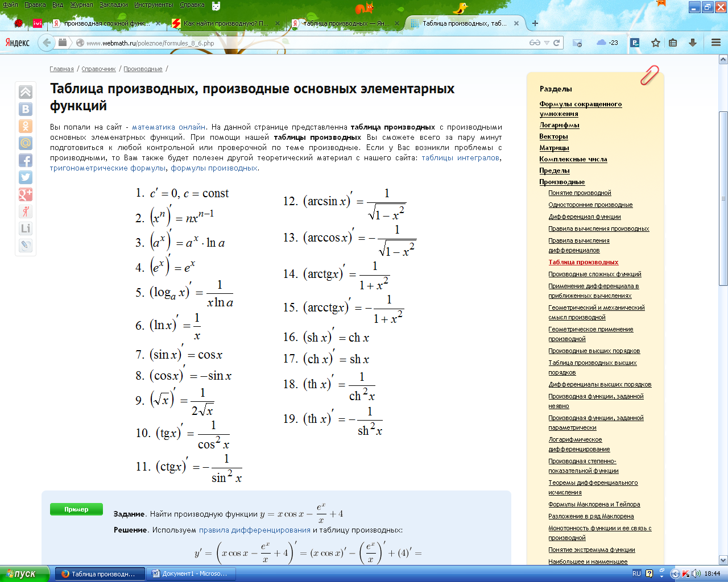728x582 pixels.
Task: Open the downloads arrow icon
Action: tap(693, 43)
